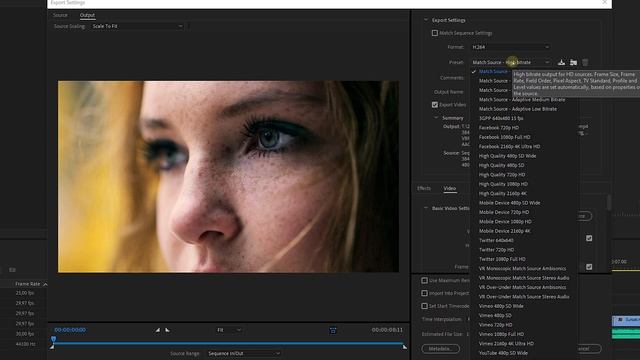This screenshot has width=640, height=360.
Task: Toggle the Frame Rate match source checkbox
Action: click(x=589, y=267)
